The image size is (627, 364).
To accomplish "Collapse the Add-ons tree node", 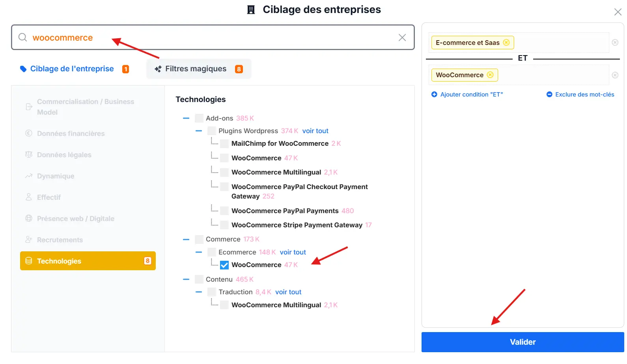I will click(186, 118).
